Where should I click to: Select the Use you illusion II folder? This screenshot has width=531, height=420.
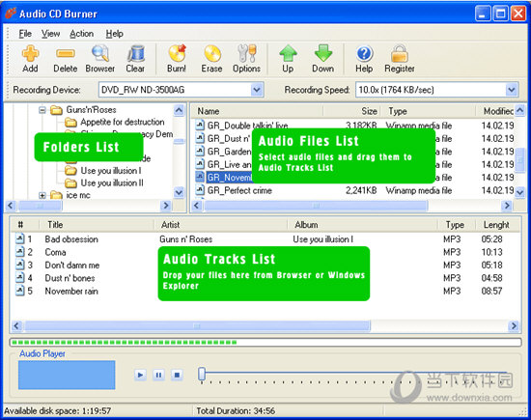click(x=112, y=182)
